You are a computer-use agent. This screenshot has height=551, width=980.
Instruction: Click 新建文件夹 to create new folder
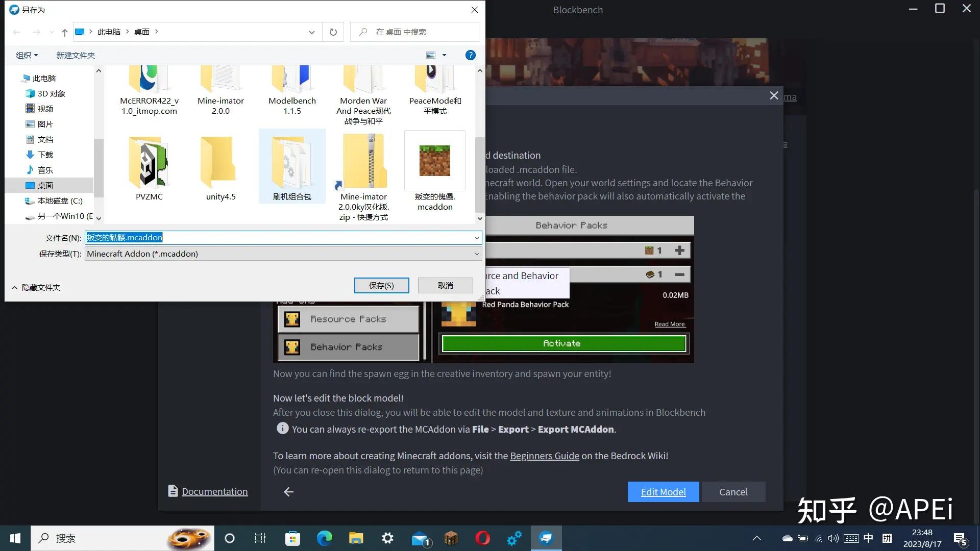[x=76, y=55]
